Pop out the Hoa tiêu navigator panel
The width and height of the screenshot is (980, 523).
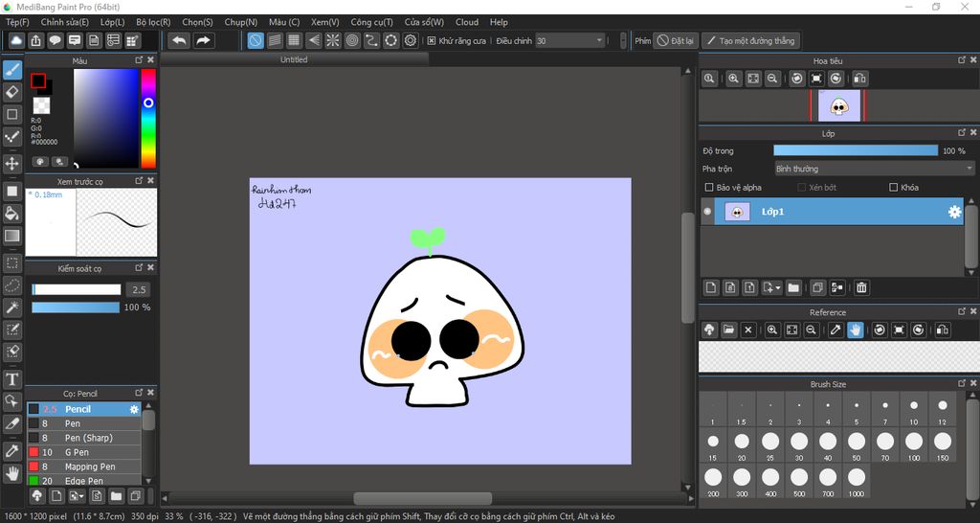pos(962,60)
